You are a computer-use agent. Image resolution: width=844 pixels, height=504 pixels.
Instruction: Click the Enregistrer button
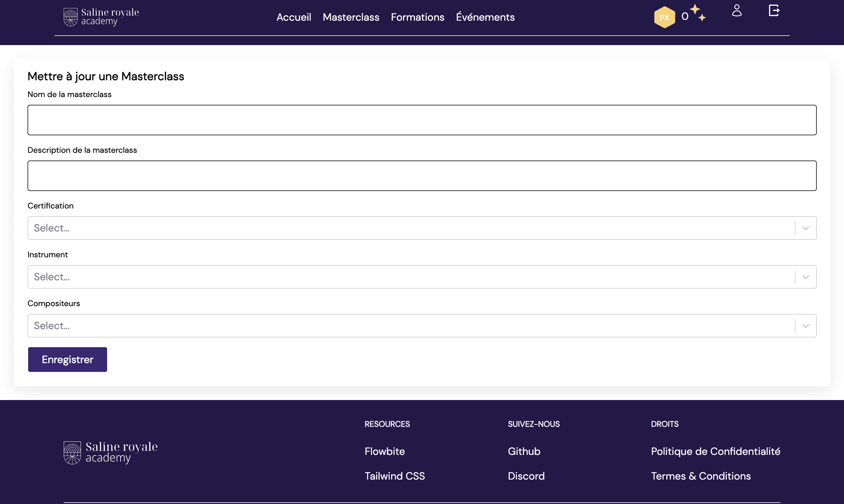point(67,359)
